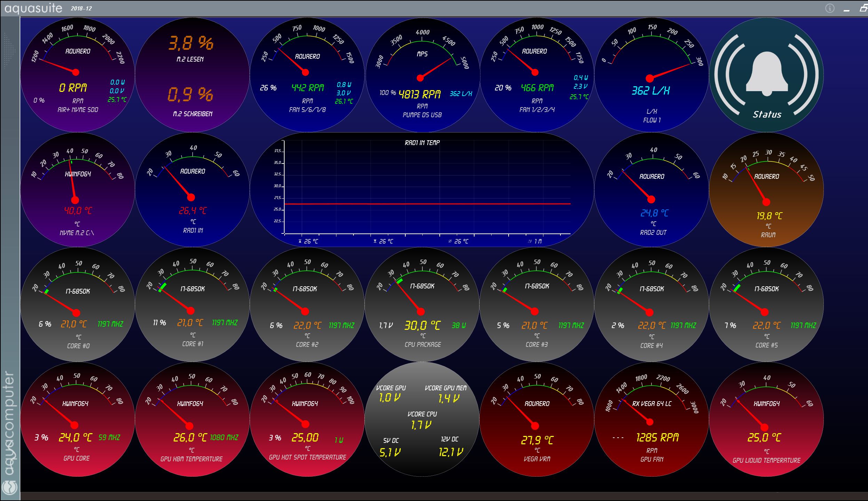Click the RAD1 IN TEMP chart
This screenshot has width=868, height=501.
pyautogui.click(x=422, y=190)
